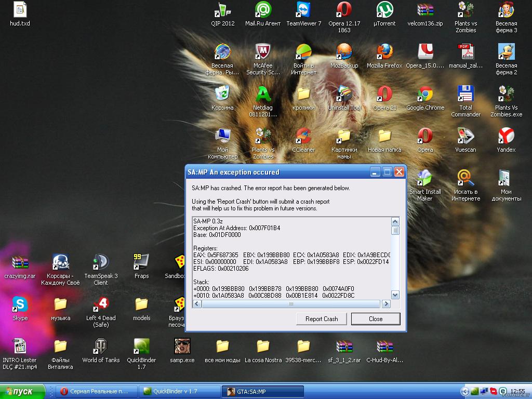Click the horizontal scrollbar thumb in crash report

tap(291, 304)
